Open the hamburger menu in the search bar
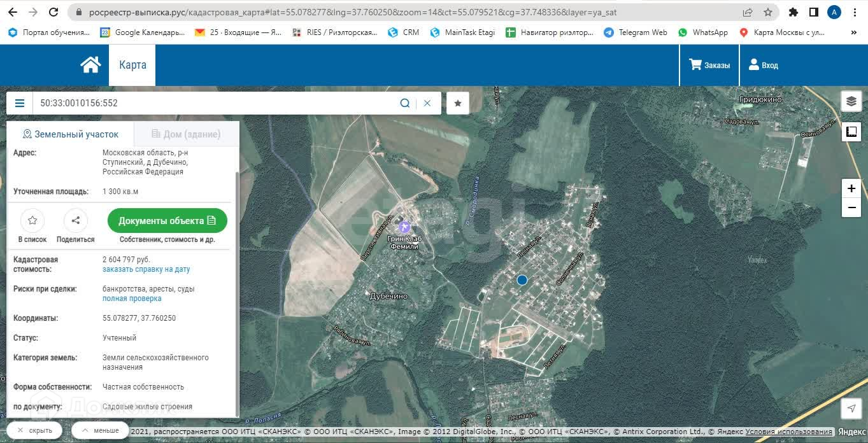 (x=20, y=103)
